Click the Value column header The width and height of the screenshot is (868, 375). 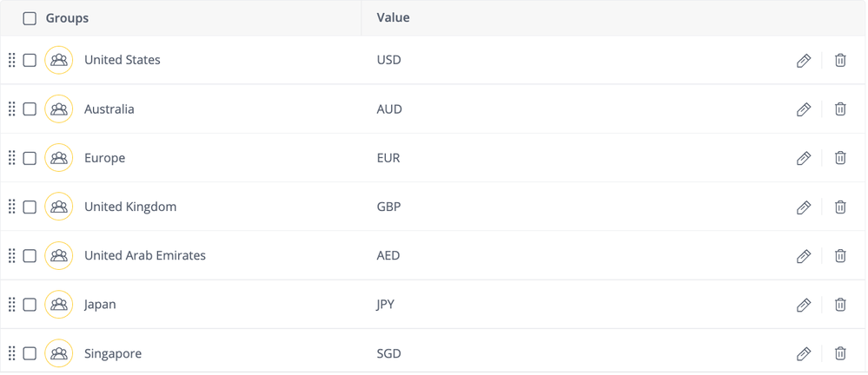[x=393, y=18]
